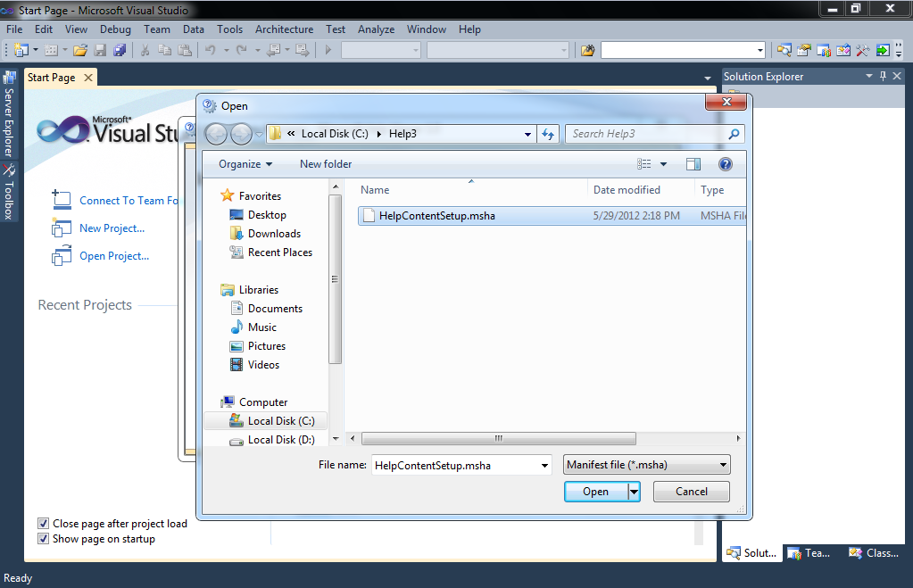Open the Architecture menu
Screen dimensions: 913x588
point(284,29)
